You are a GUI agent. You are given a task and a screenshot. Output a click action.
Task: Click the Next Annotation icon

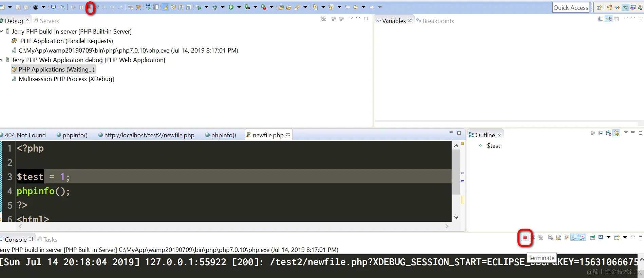[x=315, y=7]
